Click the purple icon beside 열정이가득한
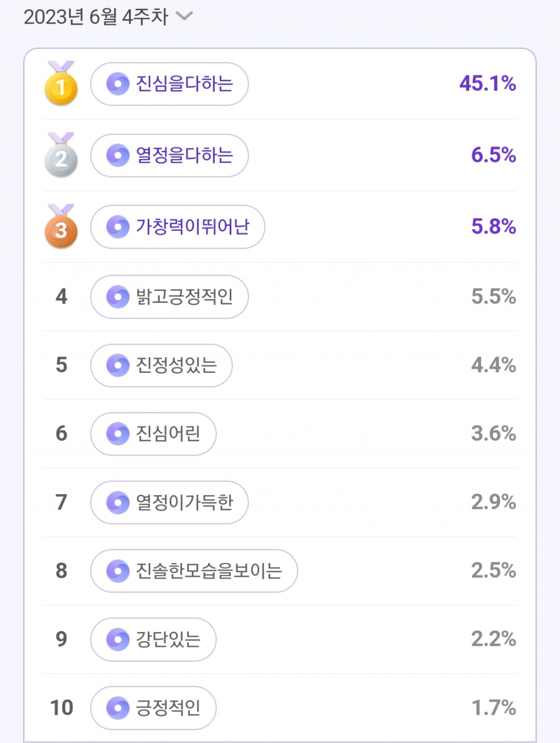 [118, 502]
